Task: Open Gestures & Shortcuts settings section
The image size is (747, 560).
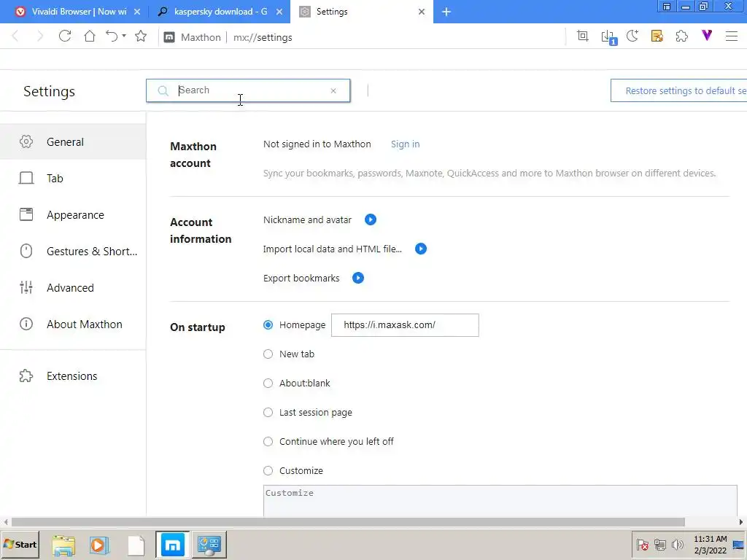Action: coord(73,251)
